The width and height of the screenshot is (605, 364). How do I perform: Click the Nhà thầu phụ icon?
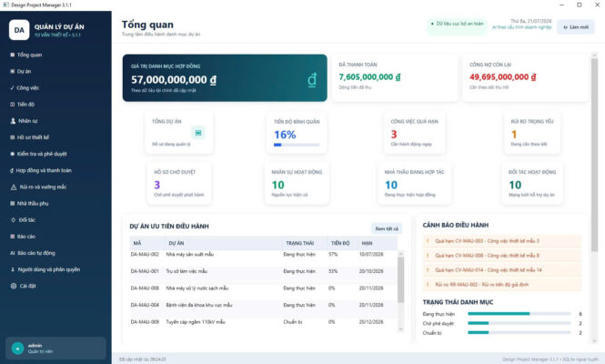(x=13, y=204)
